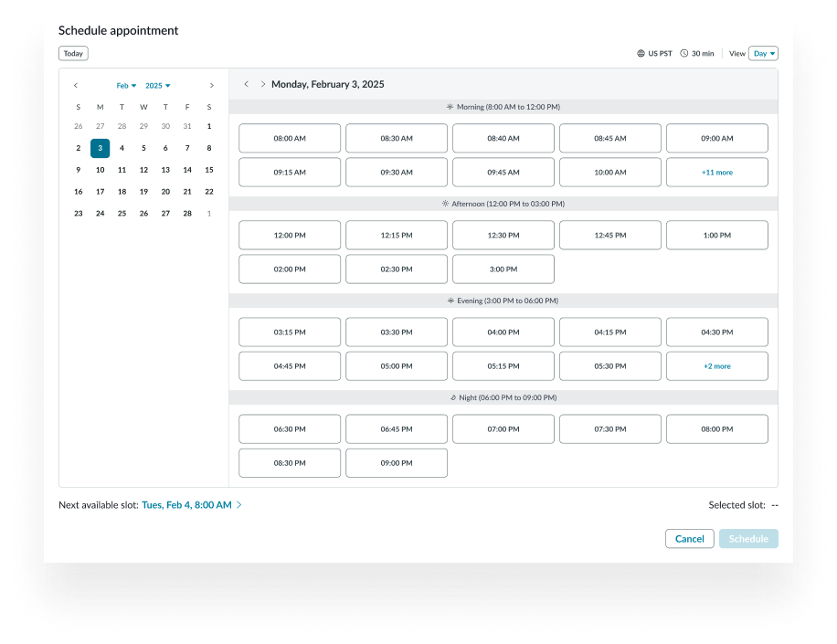Expand the +2 more evening slots
The image size is (837, 644).
pos(716,365)
